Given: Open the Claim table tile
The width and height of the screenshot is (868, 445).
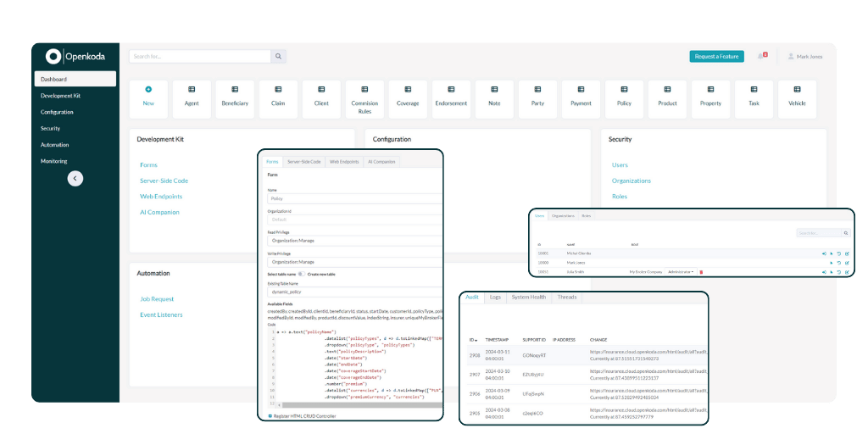Looking at the screenshot, I should [x=278, y=99].
